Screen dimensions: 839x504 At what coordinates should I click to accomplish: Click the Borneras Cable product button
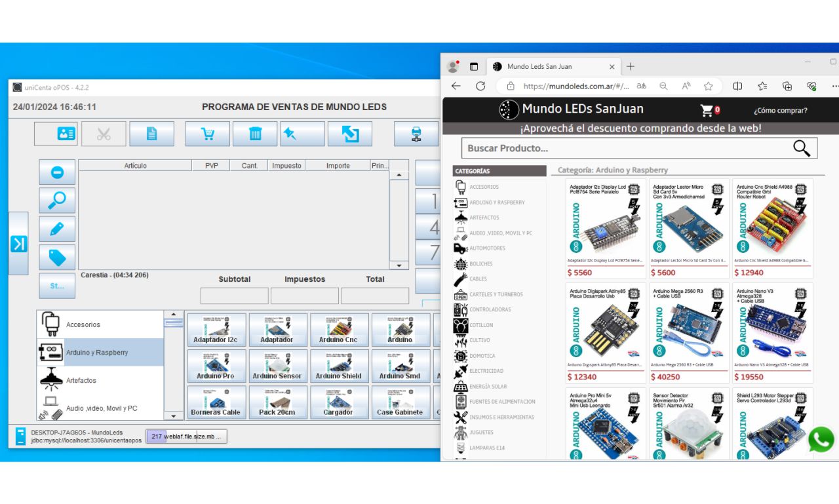217,402
